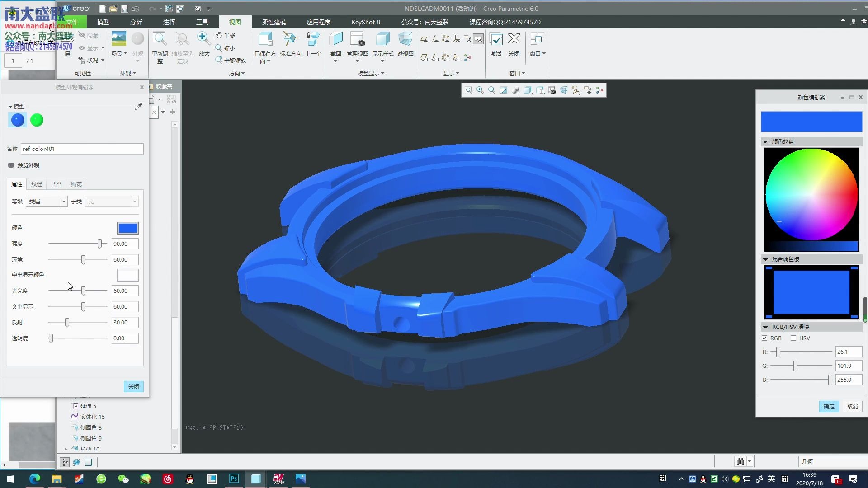Uncheck the RGB checkbox
The width and height of the screenshot is (868, 488).
pos(765,338)
